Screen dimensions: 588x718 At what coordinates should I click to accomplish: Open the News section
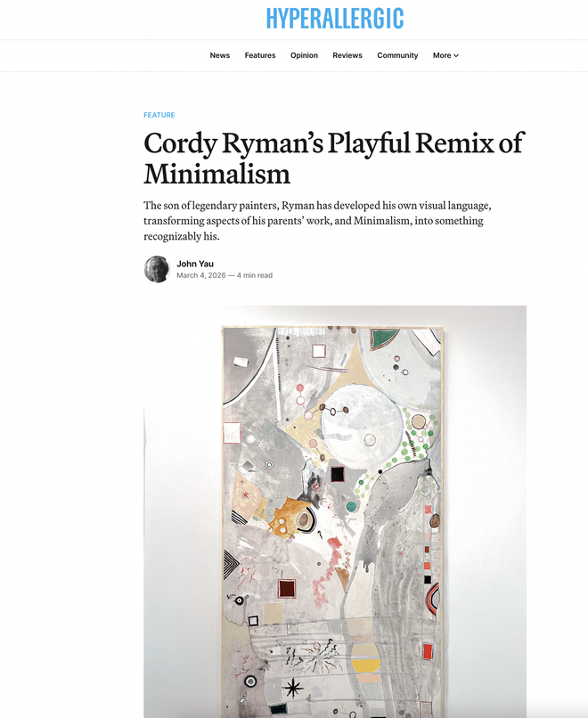coord(219,55)
